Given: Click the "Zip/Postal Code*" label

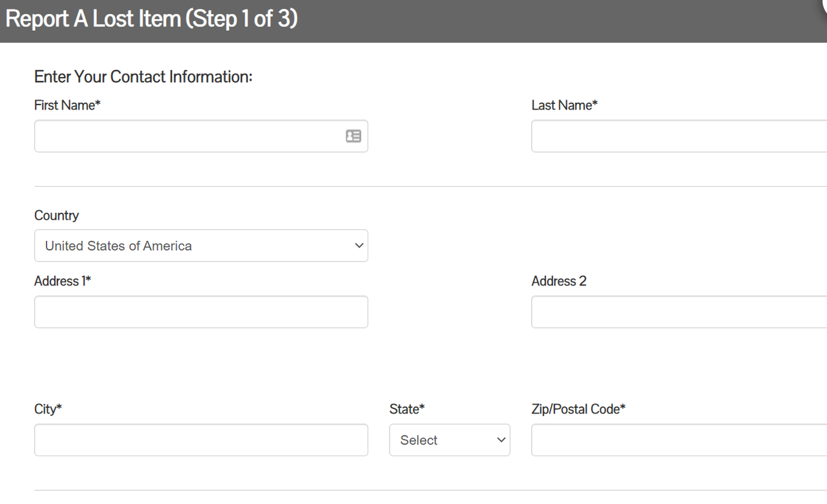Looking at the screenshot, I should click(578, 409).
